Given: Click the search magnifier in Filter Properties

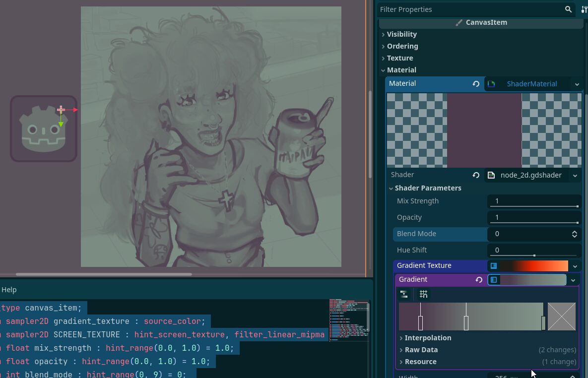Looking at the screenshot, I should coord(568,9).
